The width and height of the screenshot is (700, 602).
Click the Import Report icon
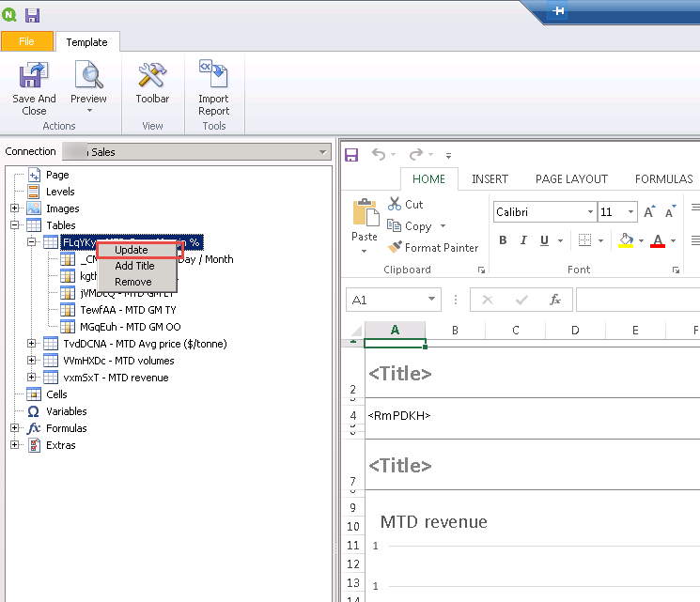(x=213, y=74)
